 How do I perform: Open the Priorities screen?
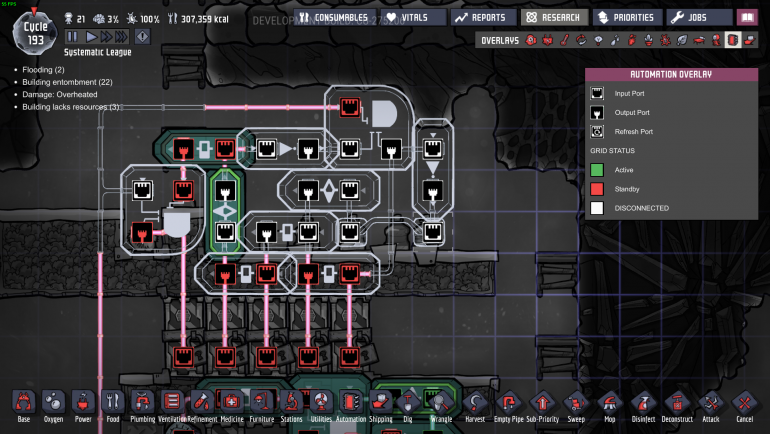point(627,18)
